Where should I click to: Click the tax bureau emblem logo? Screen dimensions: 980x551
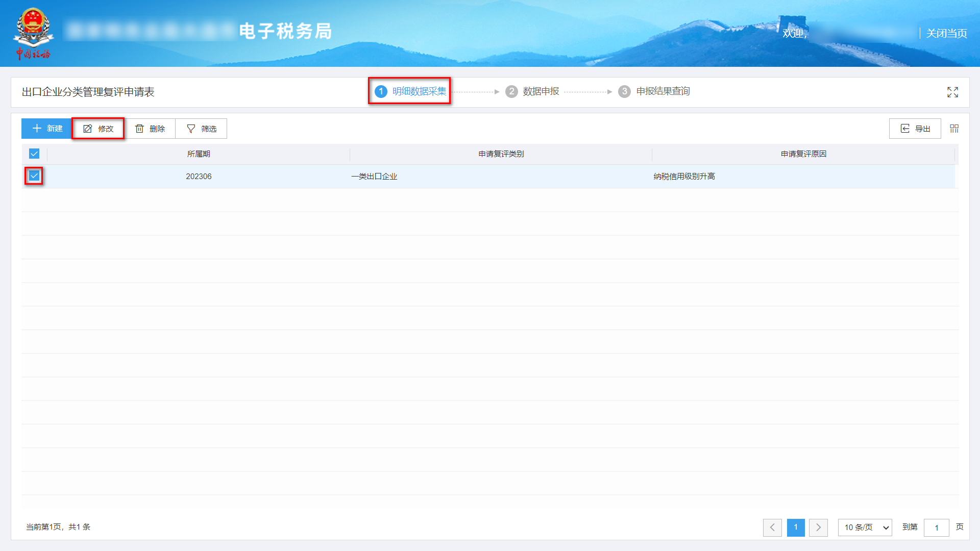34,30
